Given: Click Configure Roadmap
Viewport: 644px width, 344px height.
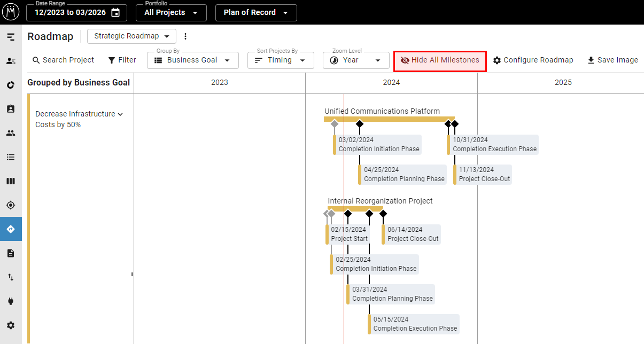Looking at the screenshot, I should pos(532,60).
